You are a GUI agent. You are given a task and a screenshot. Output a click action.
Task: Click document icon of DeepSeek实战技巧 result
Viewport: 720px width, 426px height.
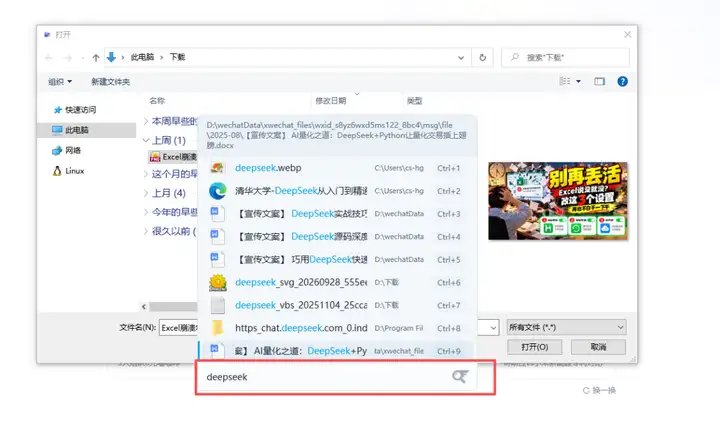pos(217,213)
